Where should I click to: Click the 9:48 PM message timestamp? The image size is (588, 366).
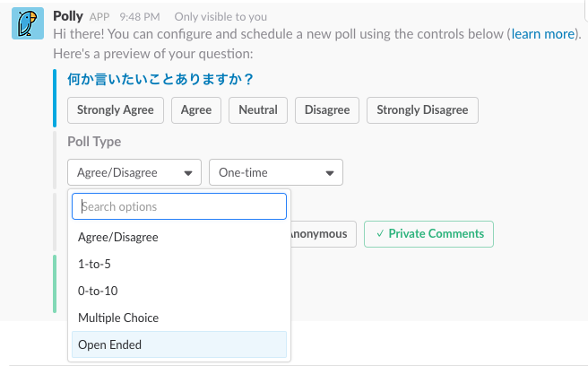(141, 16)
